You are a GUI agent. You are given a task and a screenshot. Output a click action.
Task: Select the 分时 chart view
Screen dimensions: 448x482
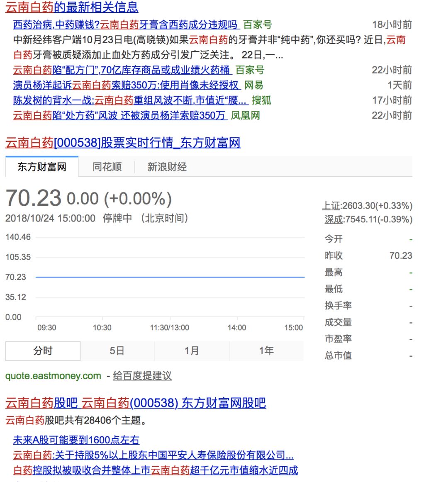tap(42, 351)
